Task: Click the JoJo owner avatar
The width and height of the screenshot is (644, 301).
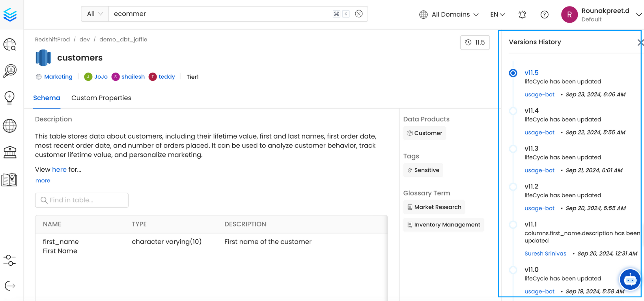Action: [x=88, y=77]
